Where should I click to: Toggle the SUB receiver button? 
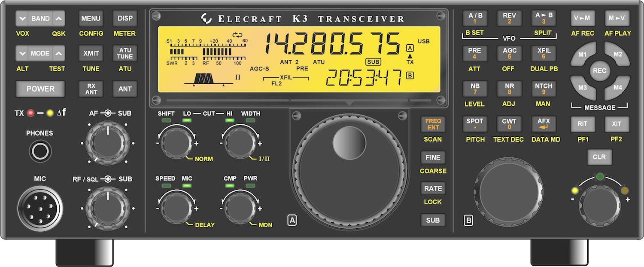click(433, 220)
